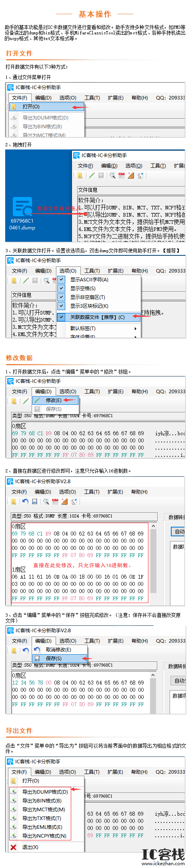The height and width of the screenshot is (868, 192).
Task: Click the red X icon beside 退出(X)
Action: point(13,847)
